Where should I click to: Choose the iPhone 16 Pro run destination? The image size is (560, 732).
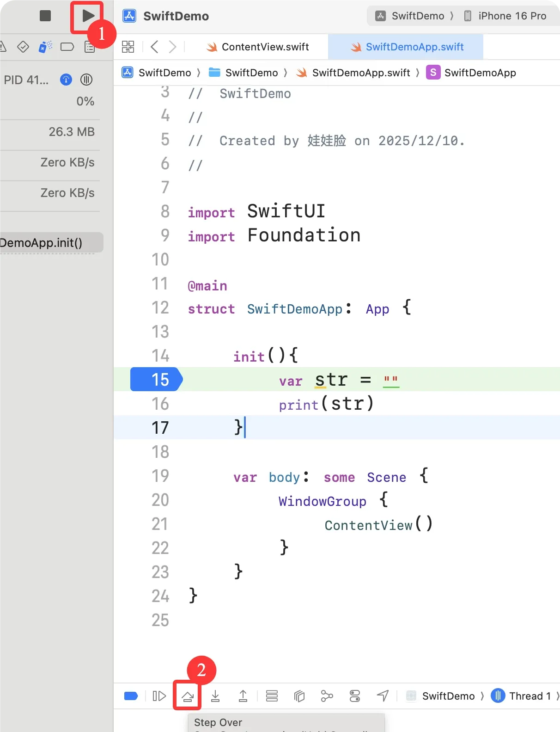tap(505, 16)
